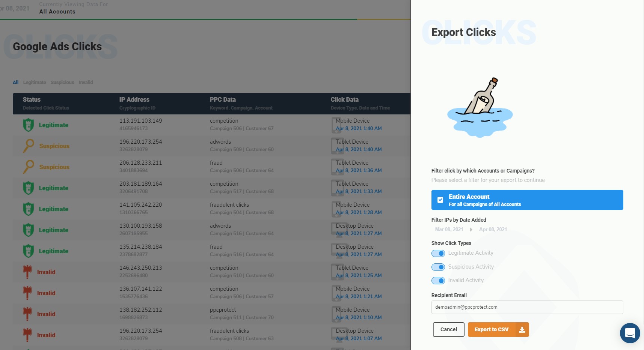Click IP address 141.105.242.220
The image size is (644, 350).
(x=141, y=205)
